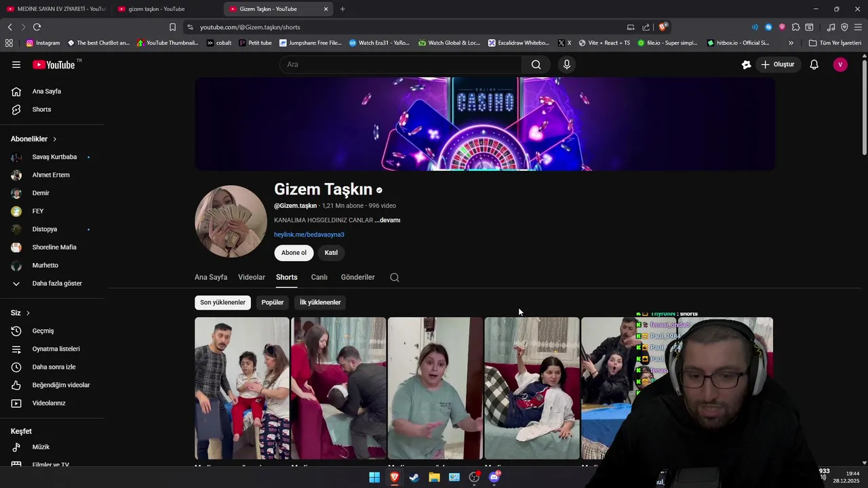The image size is (868, 488).
Task: Open the heylink.me/bedavaoyna3 link
Action: tap(309, 235)
